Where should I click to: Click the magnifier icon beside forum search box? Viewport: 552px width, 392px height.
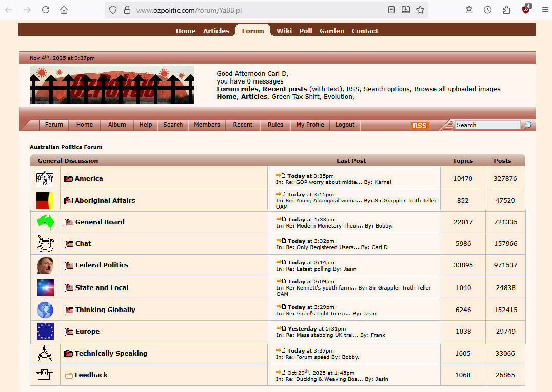(x=527, y=125)
